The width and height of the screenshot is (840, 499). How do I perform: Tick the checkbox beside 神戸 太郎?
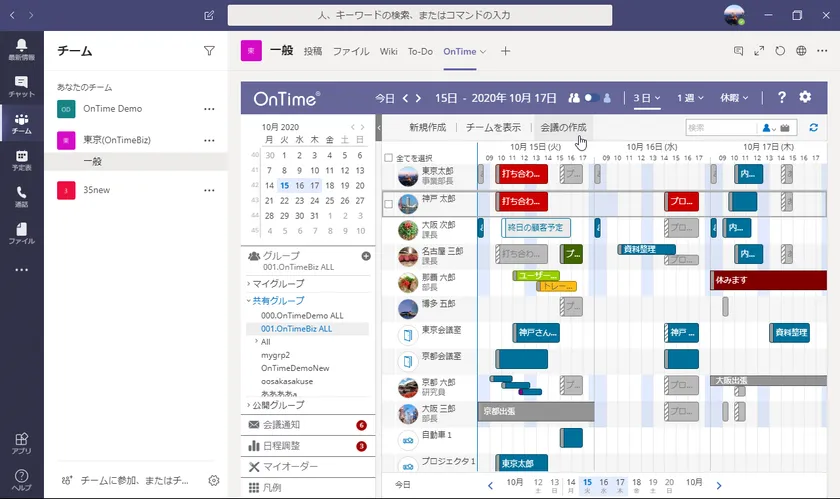click(x=388, y=204)
